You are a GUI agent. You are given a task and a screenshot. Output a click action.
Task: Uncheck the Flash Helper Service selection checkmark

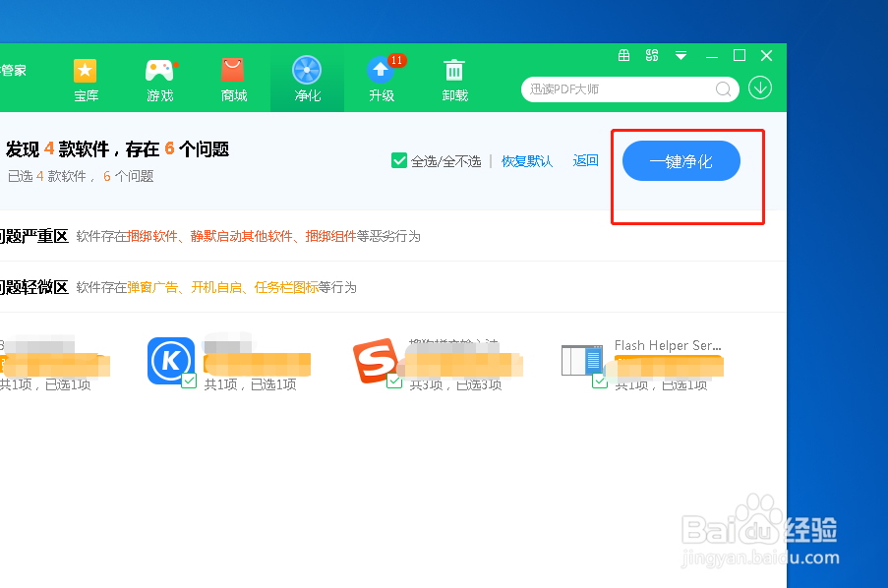(x=600, y=382)
